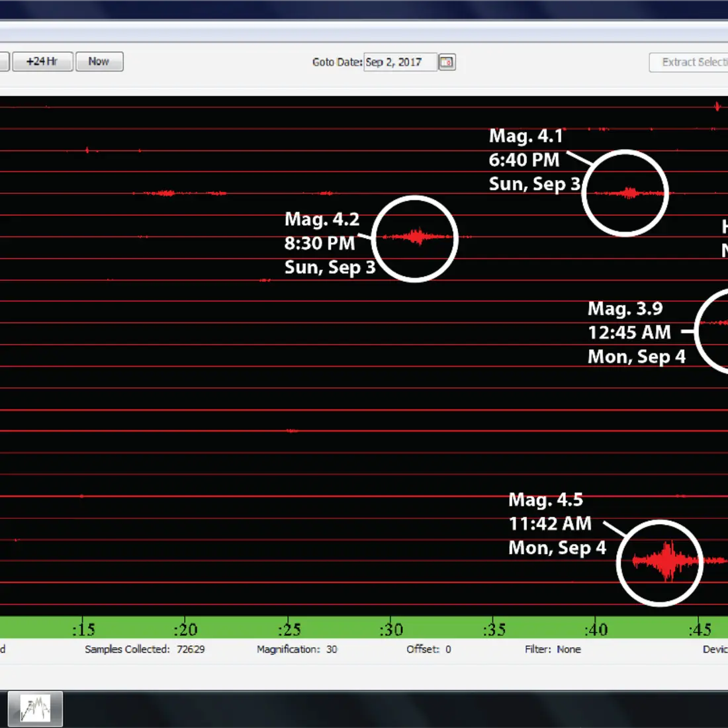The height and width of the screenshot is (728, 728).
Task: Select the Mag. 4.2 circled earthquake event
Action: click(415, 238)
